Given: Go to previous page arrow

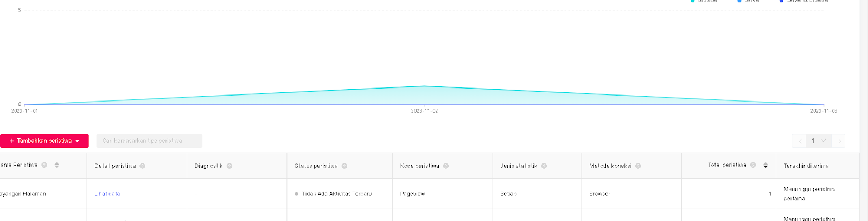Looking at the screenshot, I should click(799, 141).
